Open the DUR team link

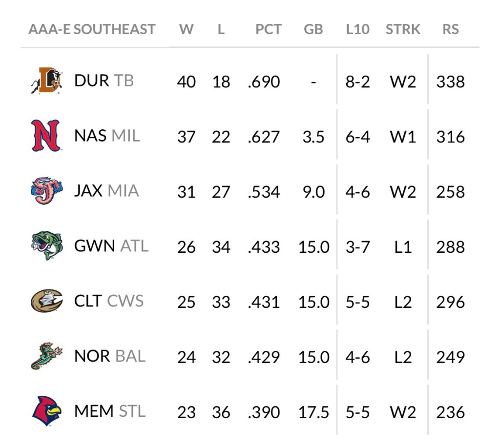pyautogui.click(x=92, y=81)
